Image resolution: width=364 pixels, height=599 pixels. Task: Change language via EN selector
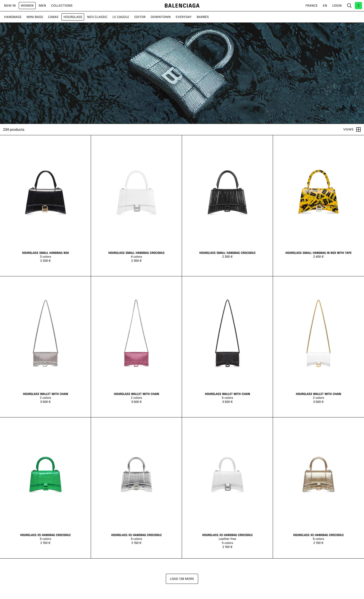325,6
